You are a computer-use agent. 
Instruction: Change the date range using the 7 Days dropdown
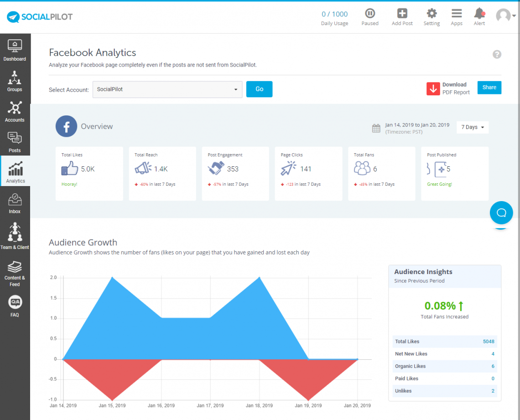pos(472,127)
